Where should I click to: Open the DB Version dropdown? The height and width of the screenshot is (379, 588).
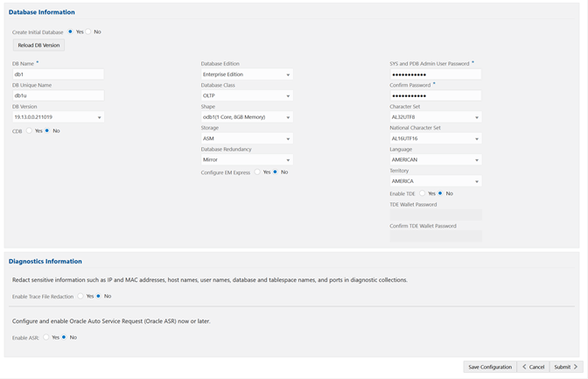58,117
